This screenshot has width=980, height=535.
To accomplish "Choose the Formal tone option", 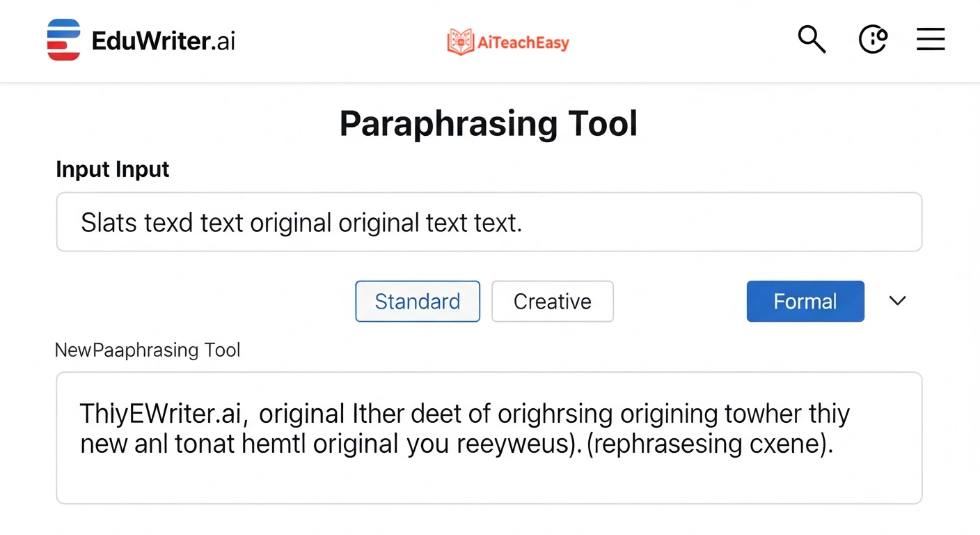I will pyautogui.click(x=805, y=301).
